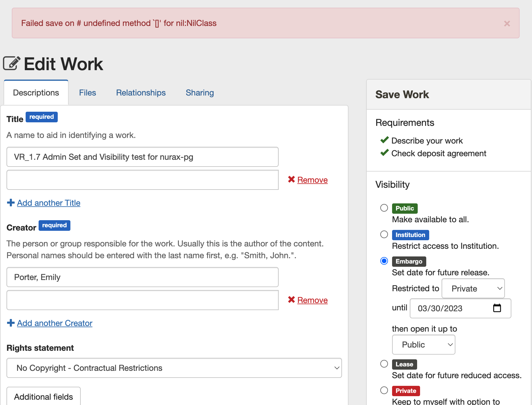Select the Lease visibility radio button
Viewport: 532px width, 405px height.
click(384, 364)
